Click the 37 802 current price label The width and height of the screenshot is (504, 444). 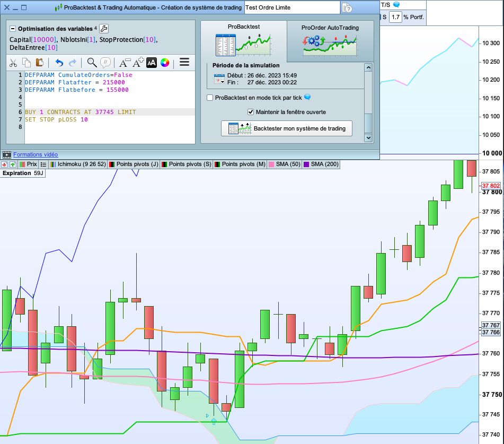(491, 186)
